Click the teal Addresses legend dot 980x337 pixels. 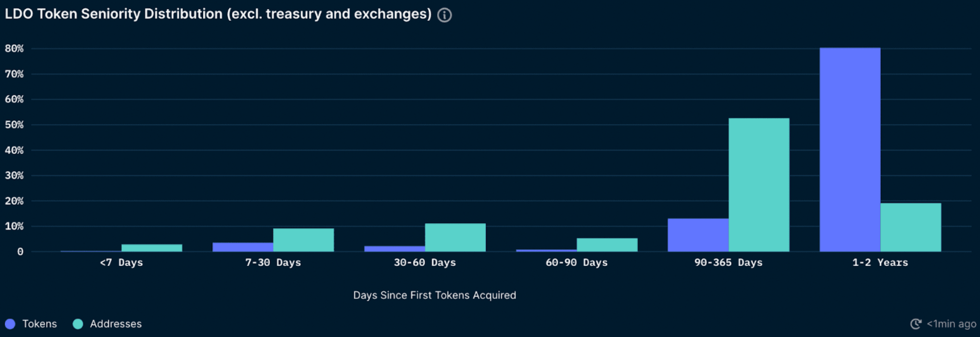(x=78, y=324)
